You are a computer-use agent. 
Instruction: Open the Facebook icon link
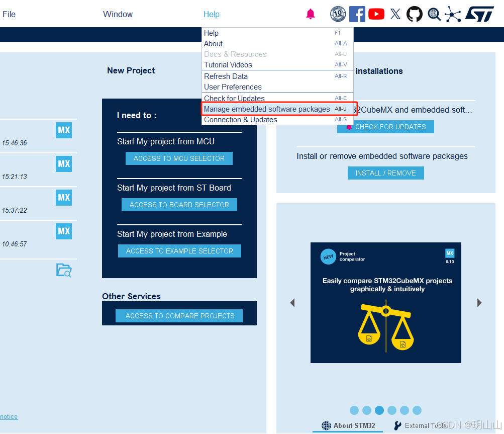(357, 14)
